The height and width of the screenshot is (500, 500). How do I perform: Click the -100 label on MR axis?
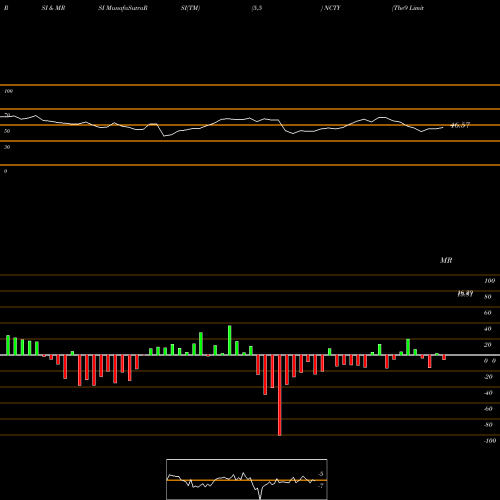490,441
